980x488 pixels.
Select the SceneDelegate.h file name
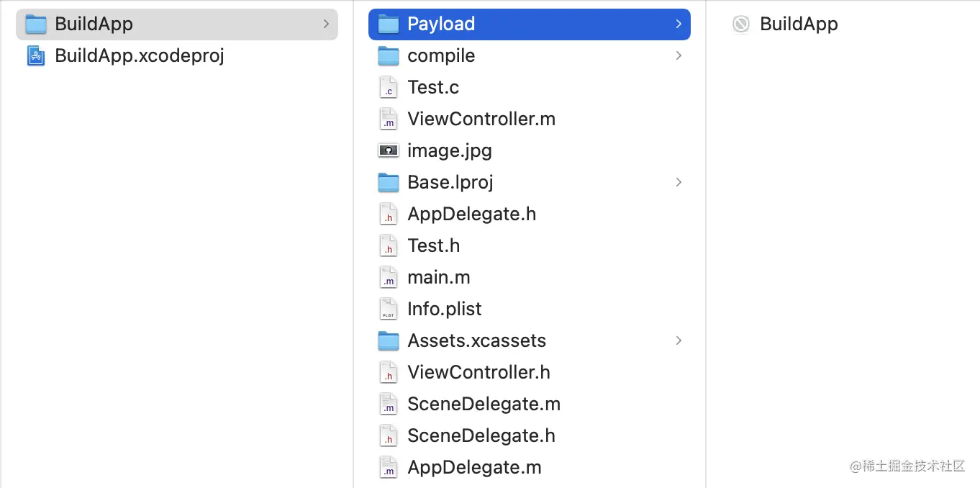point(481,435)
